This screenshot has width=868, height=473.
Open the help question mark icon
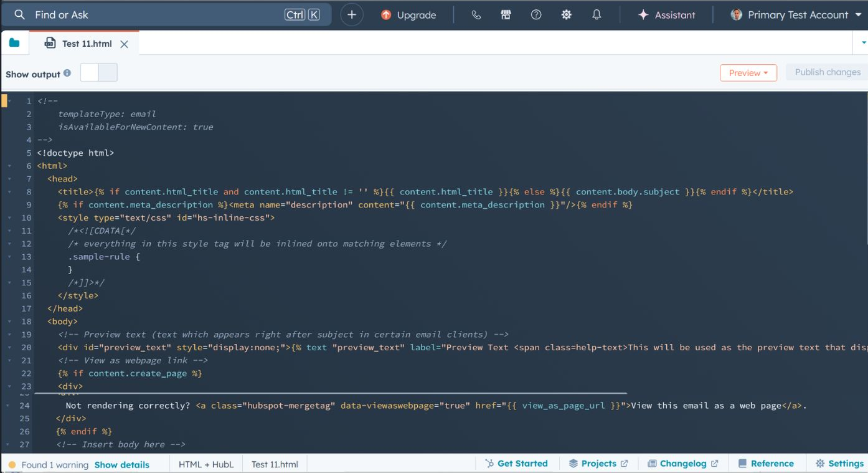pyautogui.click(x=536, y=15)
